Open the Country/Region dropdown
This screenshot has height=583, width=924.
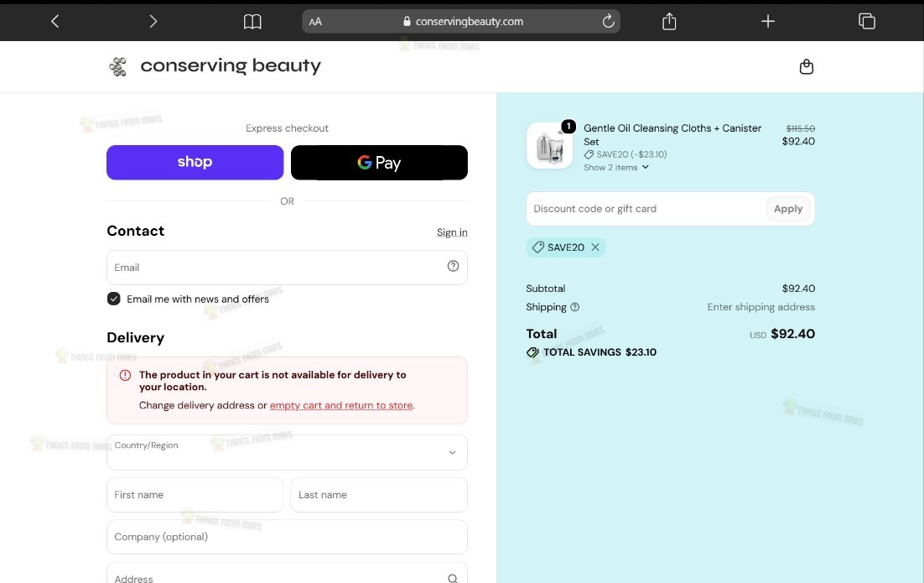[287, 452]
